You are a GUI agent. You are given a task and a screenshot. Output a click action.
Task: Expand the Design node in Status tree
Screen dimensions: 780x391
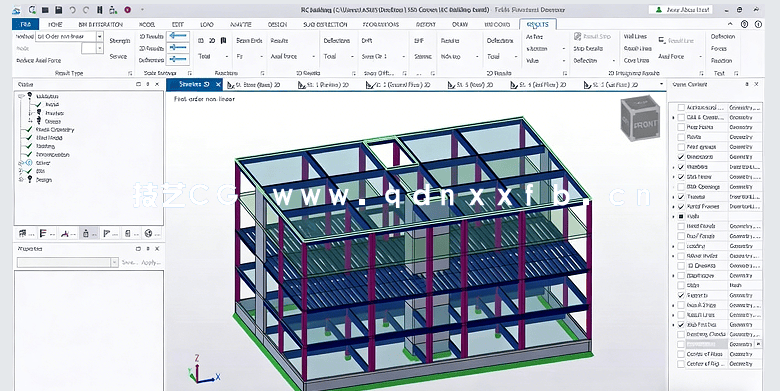[x=21, y=180]
